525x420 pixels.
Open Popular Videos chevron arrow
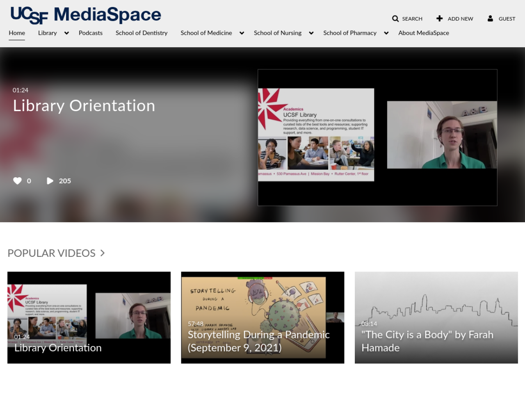(103, 253)
